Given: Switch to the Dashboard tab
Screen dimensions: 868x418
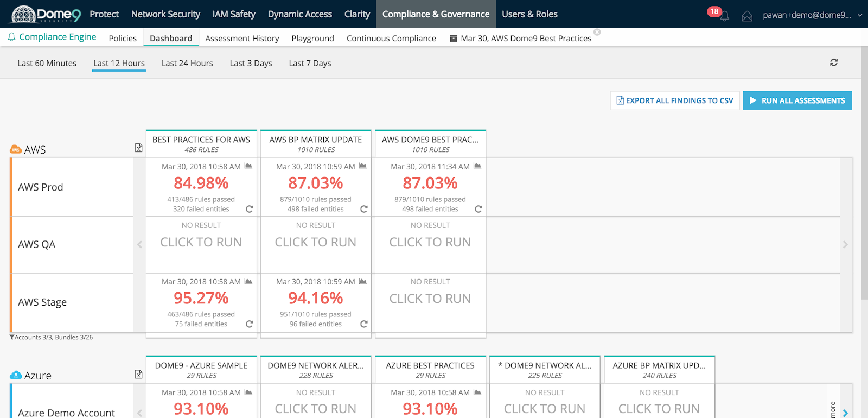Looking at the screenshot, I should pyautogui.click(x=171, y=38).
